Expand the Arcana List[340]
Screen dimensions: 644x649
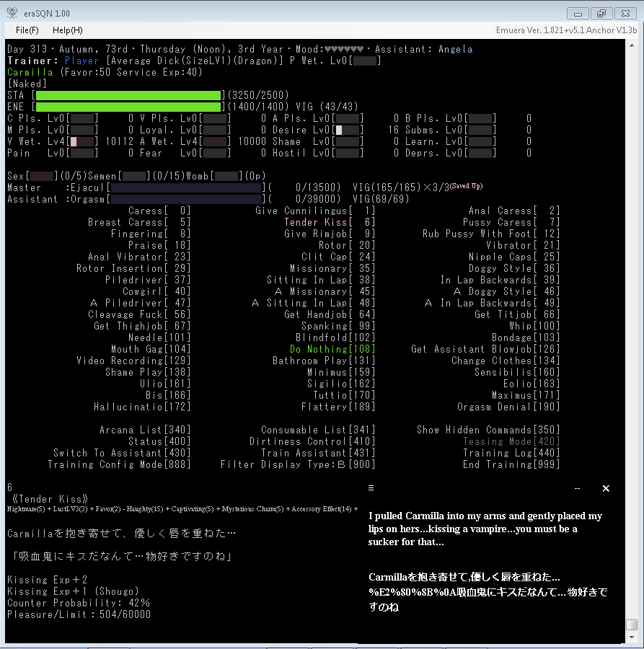coord(145,430)
